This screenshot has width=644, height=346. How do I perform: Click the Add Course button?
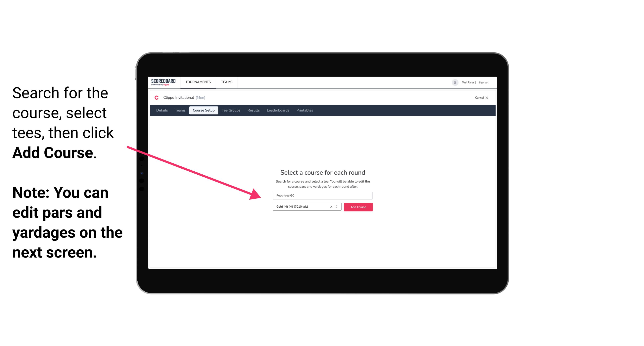click(358, 207)
